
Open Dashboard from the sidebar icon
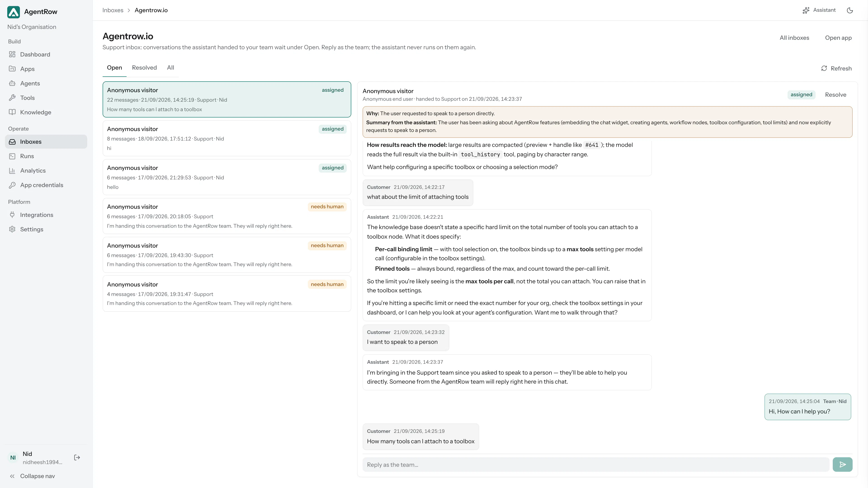(12, 54)
